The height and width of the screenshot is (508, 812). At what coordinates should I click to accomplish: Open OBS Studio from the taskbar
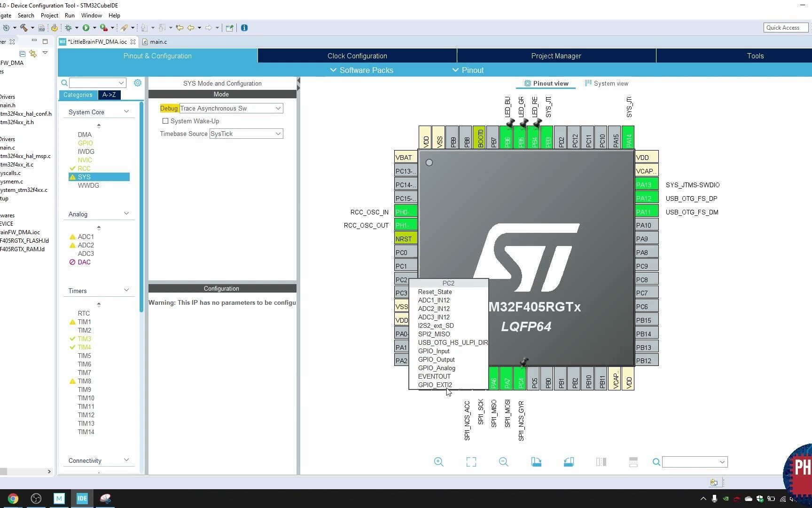click(36, 499)
